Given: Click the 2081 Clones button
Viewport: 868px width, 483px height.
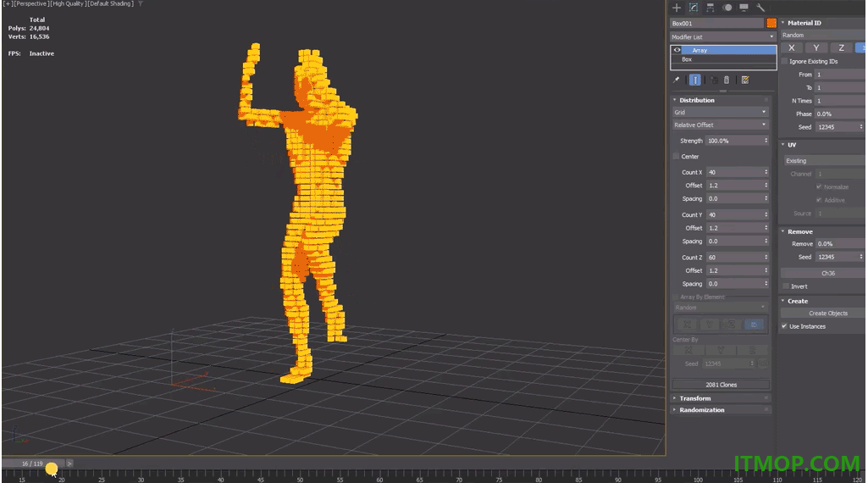Looking at the screenshot, I should (721, 385).
